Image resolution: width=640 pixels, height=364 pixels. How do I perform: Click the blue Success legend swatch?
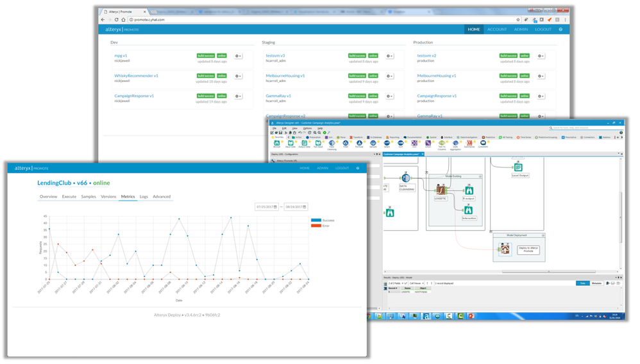[x=316, y=220]
